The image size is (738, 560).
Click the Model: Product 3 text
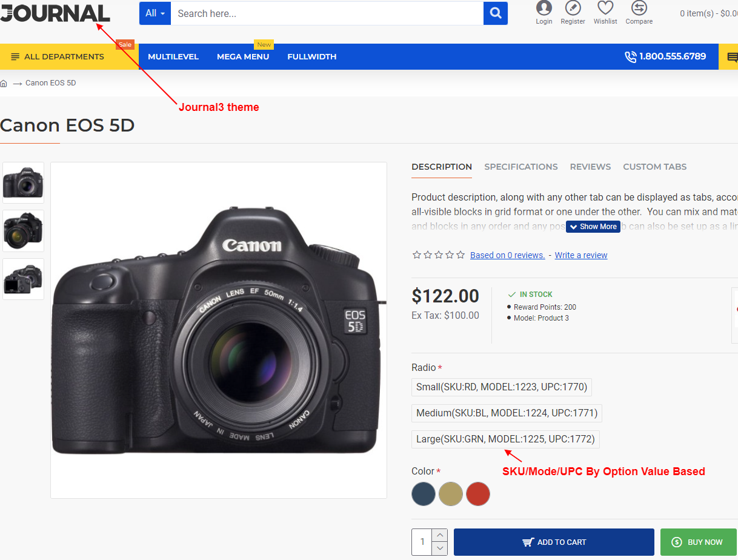pos(541,318)
